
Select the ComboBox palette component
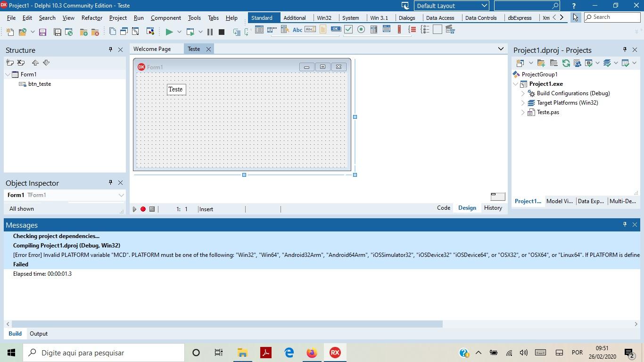click(387, 30)
